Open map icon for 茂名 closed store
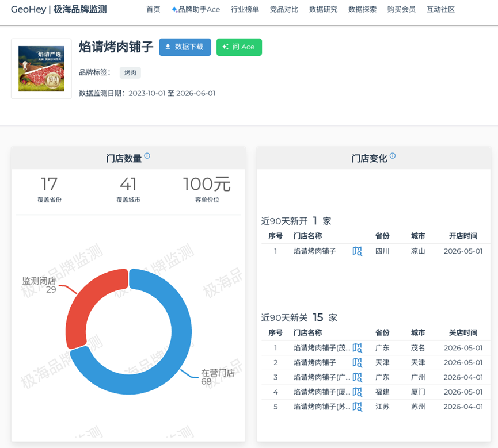Screen dimensions: 498x448 tap(358, 348)
